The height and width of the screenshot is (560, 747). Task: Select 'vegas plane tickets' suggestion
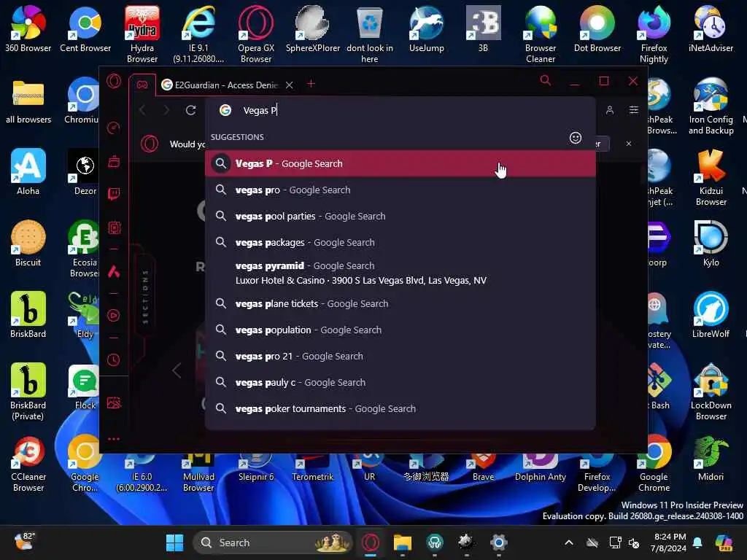(x=400, y=303)
